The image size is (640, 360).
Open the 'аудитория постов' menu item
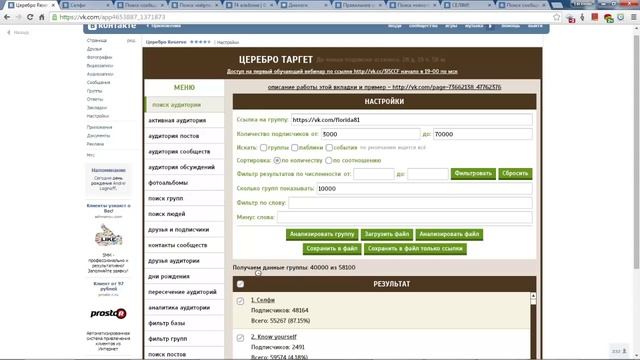click(184, 136)
